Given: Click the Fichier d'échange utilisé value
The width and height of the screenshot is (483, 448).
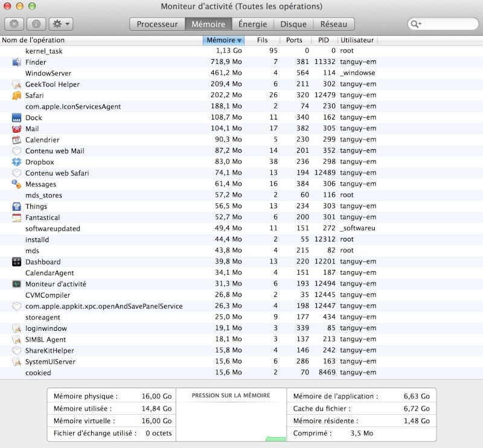Looking at the screenshot, I should 159,434.
